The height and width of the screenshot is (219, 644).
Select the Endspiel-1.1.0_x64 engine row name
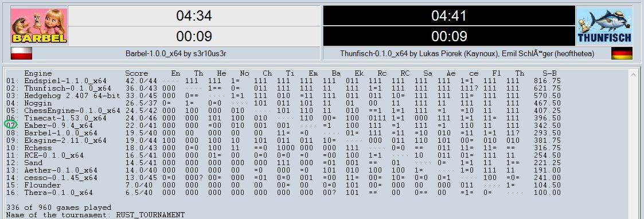pos(65,81)
